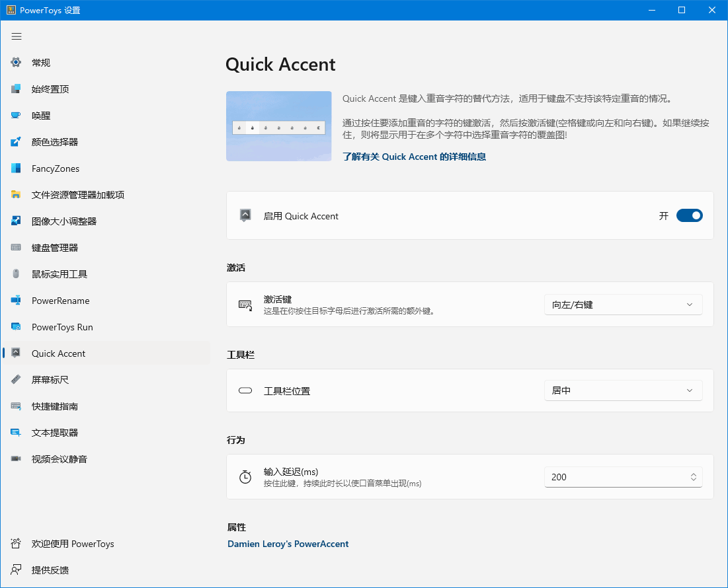Click the 属性 section heading
The width and height of the screenshot is (728, 588).
237,527
